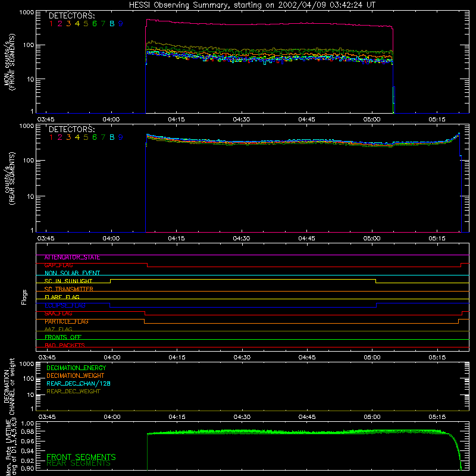This screenshot has width=476, height=476.
Task: Click detector 5 in rear segments legend
Action: click(86, 137)
